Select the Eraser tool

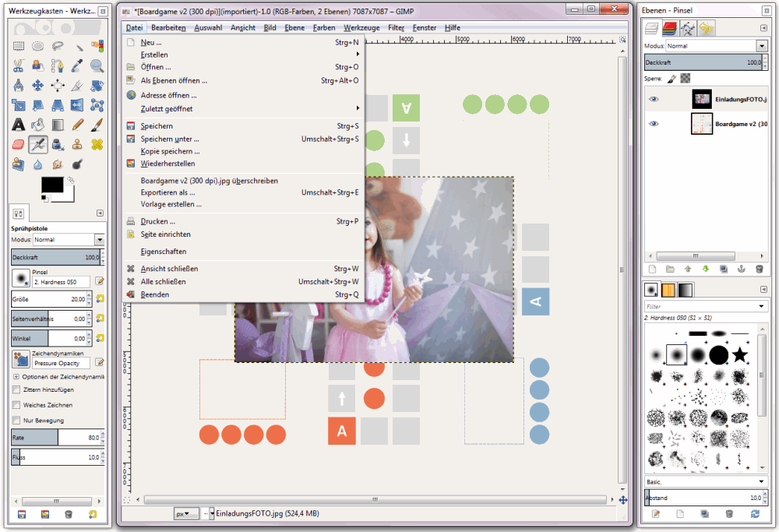19,145
